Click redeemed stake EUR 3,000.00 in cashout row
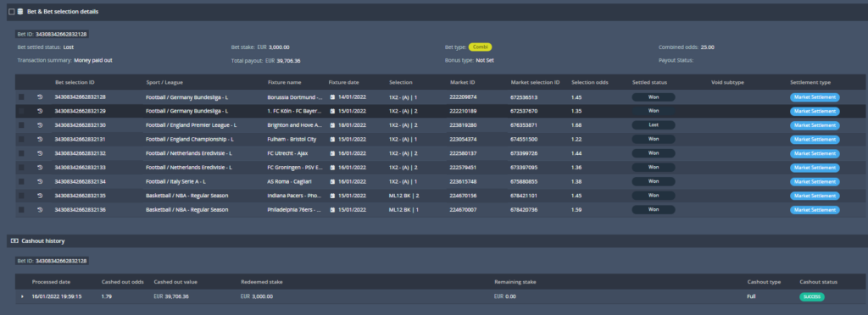The image size is (868, 315). (x=257, y=296)
